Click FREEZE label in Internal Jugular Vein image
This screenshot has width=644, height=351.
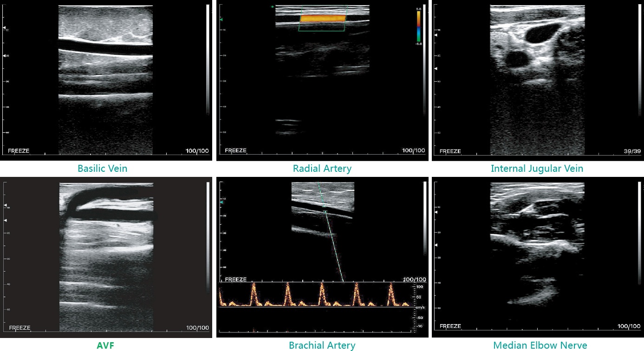coord(450,151)
